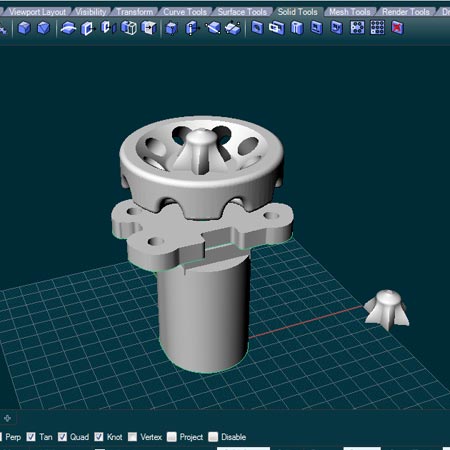Select the Delete Hole icon with red X
The width and height of the screenshot is (450, 450).
(x=397, y=28)
